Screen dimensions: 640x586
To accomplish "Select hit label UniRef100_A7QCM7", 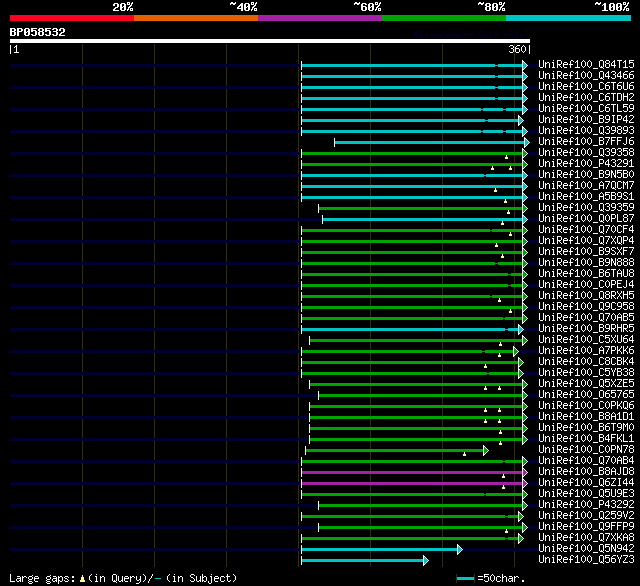I will tap(586, 186).
